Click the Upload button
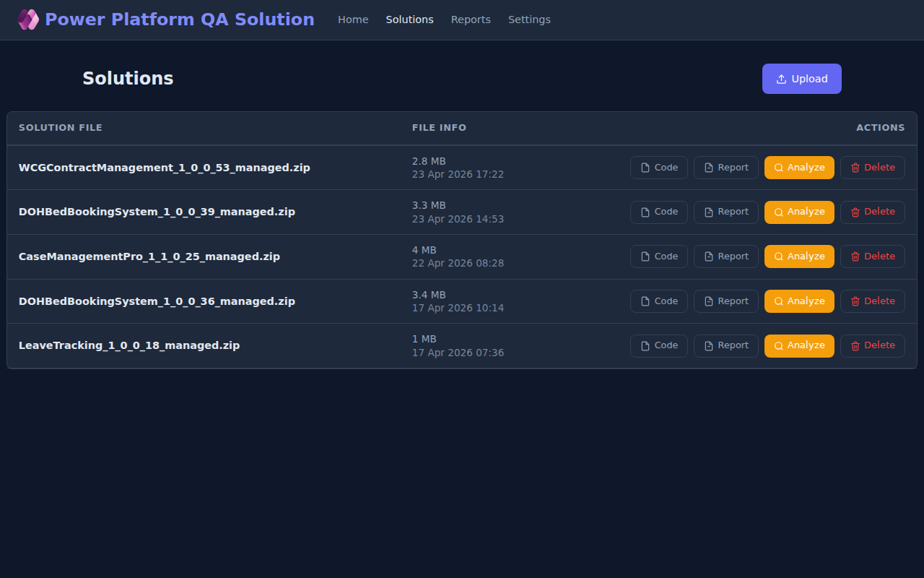 801,78
